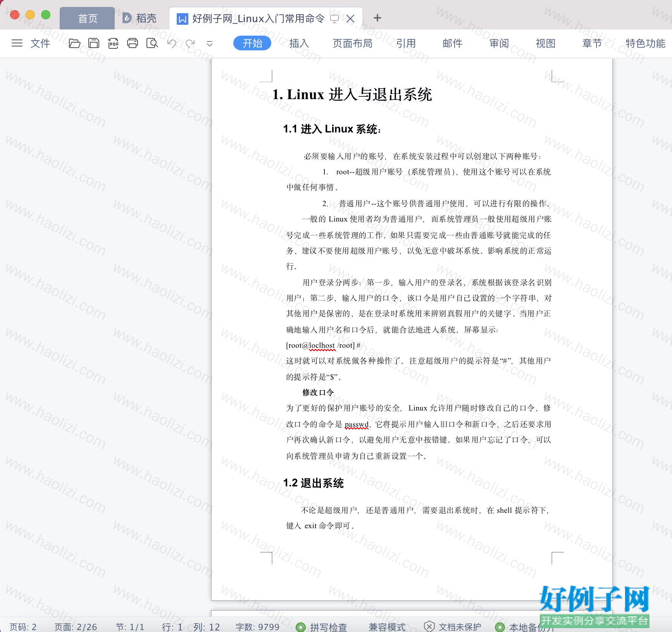Add a new tab with plus button

[377, 18]
